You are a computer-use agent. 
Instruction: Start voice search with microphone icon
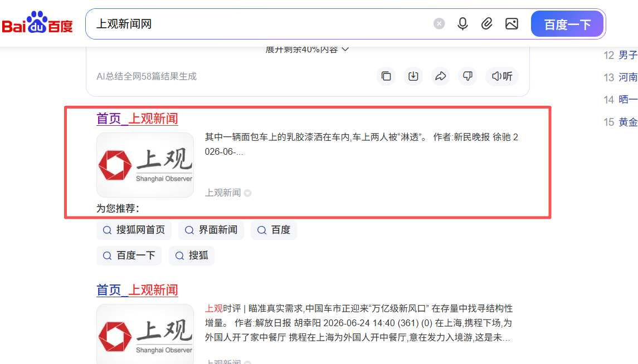462,24
